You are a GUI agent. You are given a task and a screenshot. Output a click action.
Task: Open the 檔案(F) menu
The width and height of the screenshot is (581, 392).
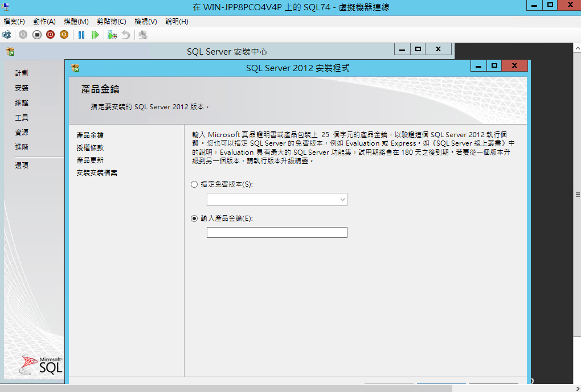point(14,22)
